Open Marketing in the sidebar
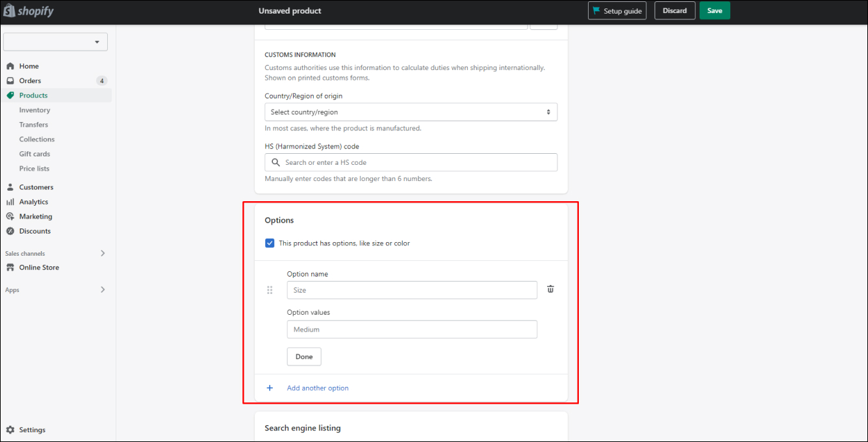The width and height of the screenshot is (868, 442). point(36,217)
